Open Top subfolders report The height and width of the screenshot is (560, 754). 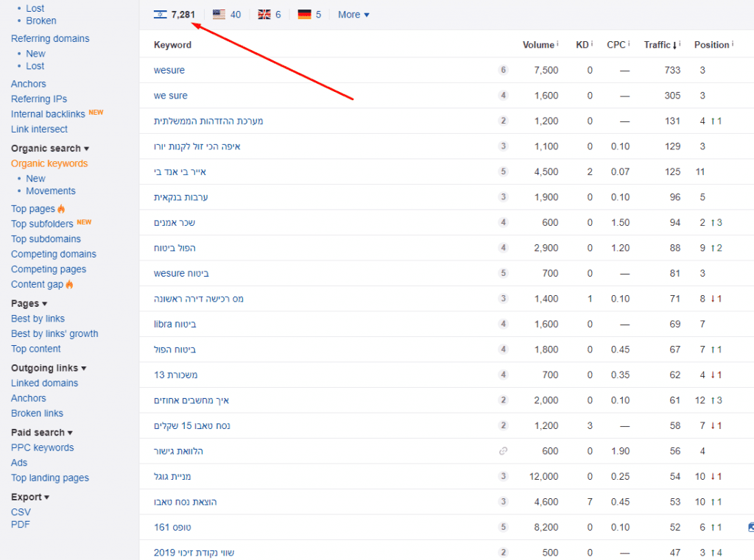42,224
